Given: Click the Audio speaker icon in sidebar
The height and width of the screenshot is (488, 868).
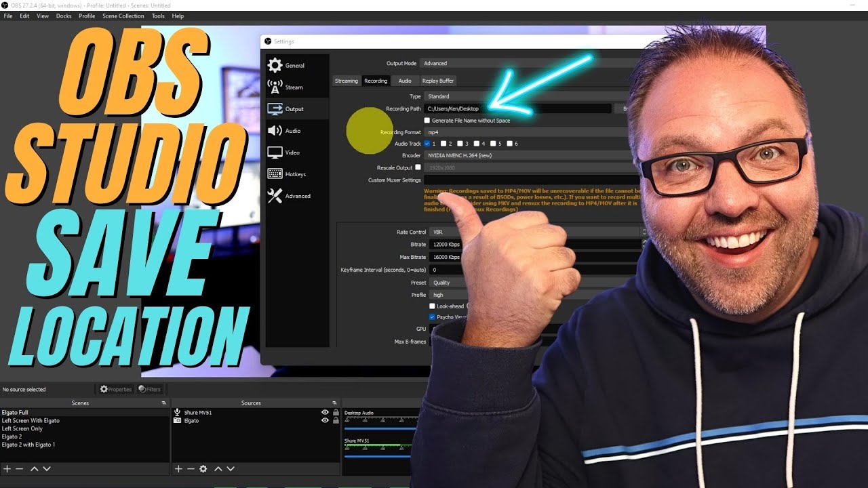Looking at the screenshot, I should 276,130.
